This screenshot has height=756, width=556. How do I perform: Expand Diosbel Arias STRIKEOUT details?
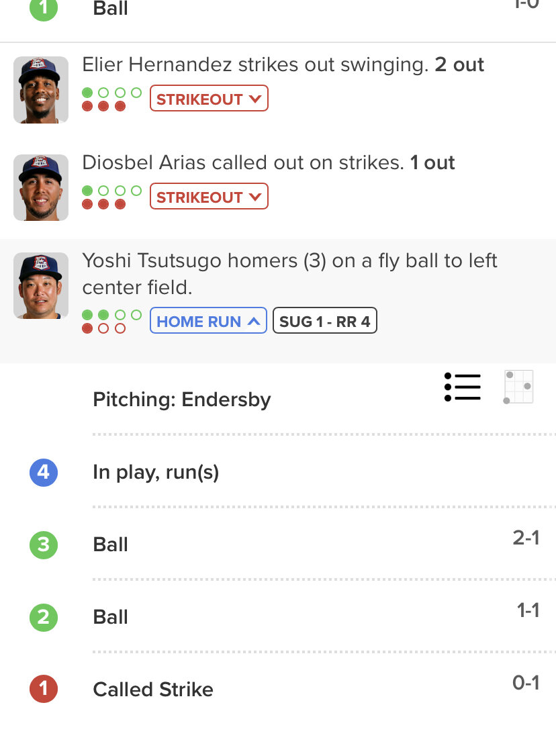coord(209,197)
